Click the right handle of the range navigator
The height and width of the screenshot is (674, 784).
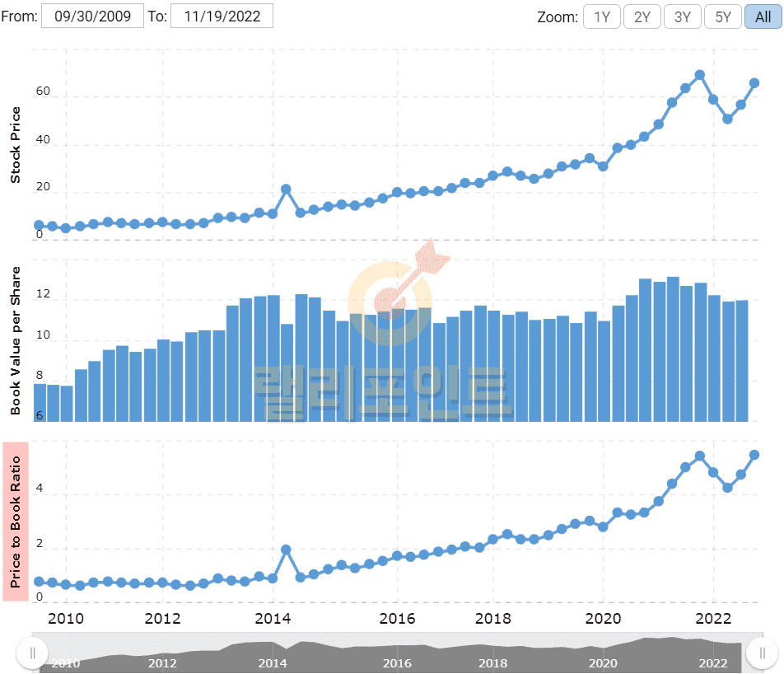[762, 653]
